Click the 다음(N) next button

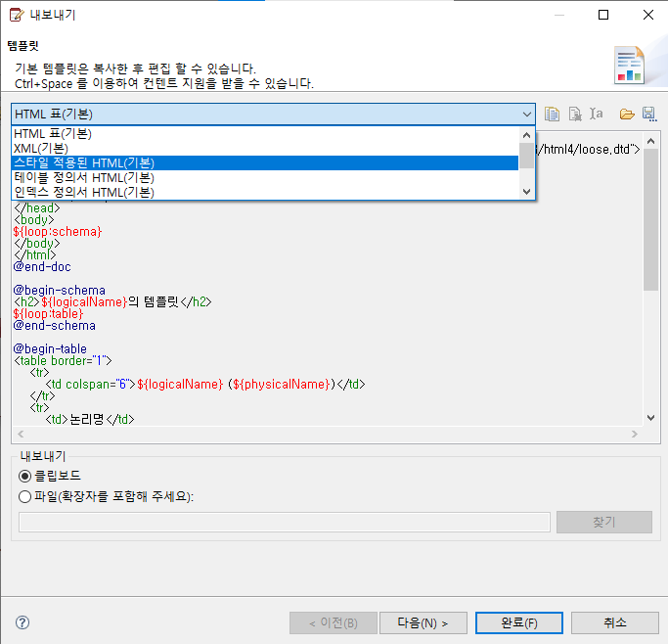(x=423, y=623)
